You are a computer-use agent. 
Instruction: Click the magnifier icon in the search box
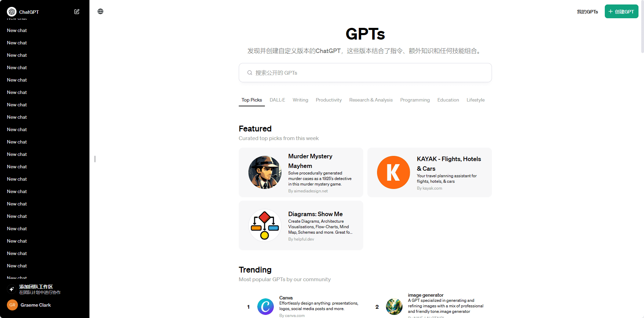[250, 73]
